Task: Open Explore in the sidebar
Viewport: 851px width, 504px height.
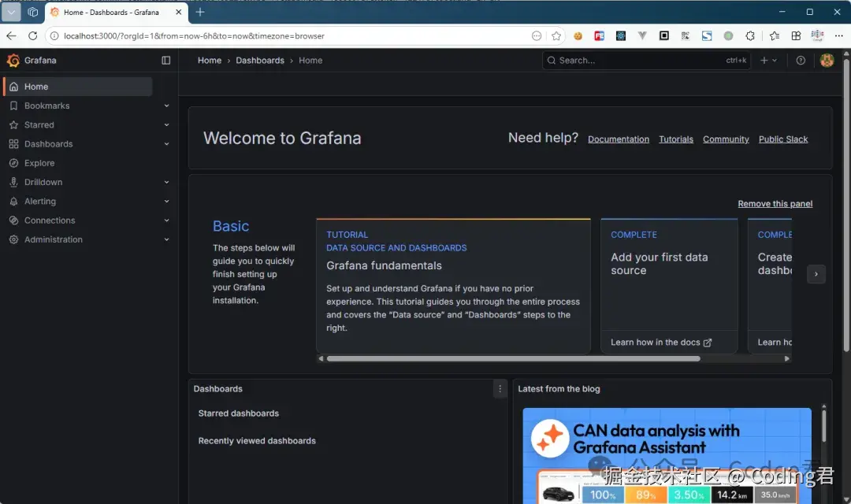Action: pyautogui.click(x=39, y=163)
